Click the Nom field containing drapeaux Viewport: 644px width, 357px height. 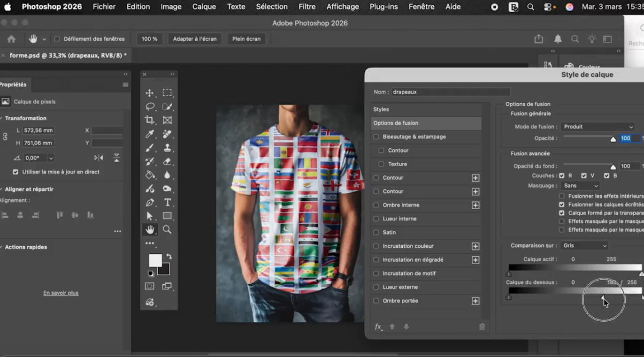click(x=451, y=92)
